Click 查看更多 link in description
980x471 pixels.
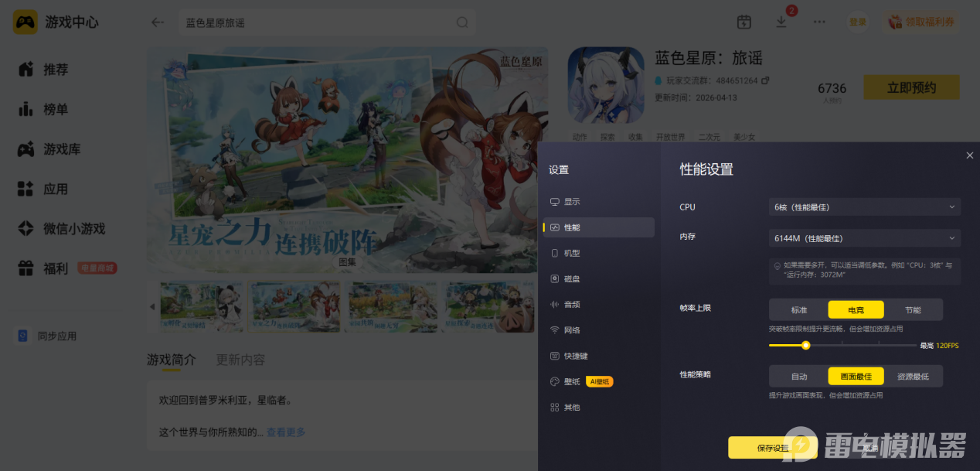286,432
